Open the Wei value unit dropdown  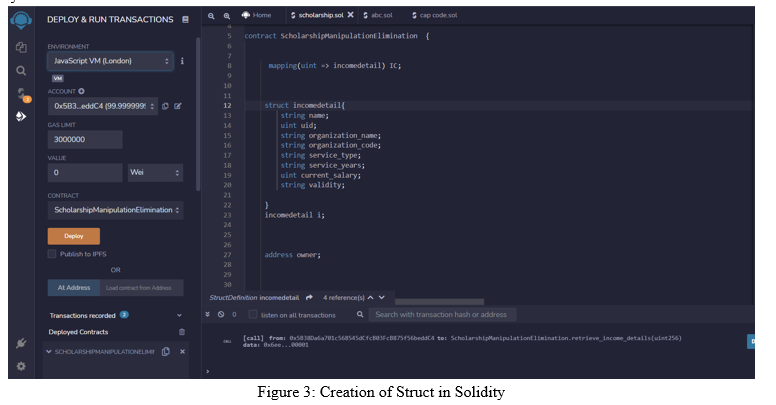click(155, 172)
